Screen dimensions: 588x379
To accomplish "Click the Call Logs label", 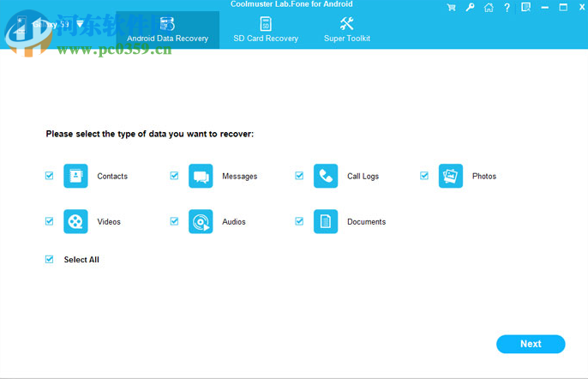I will pyautogui.click(x=363, y=176).
